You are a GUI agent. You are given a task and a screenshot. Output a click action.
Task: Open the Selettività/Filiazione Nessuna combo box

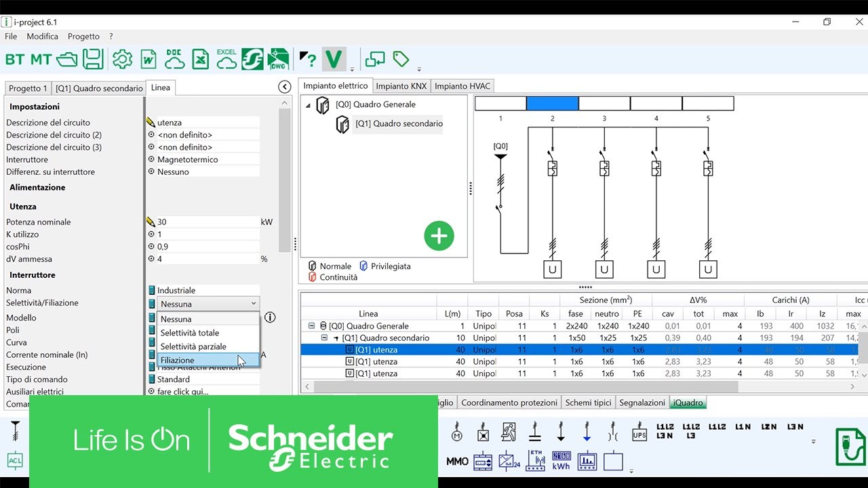208,304
